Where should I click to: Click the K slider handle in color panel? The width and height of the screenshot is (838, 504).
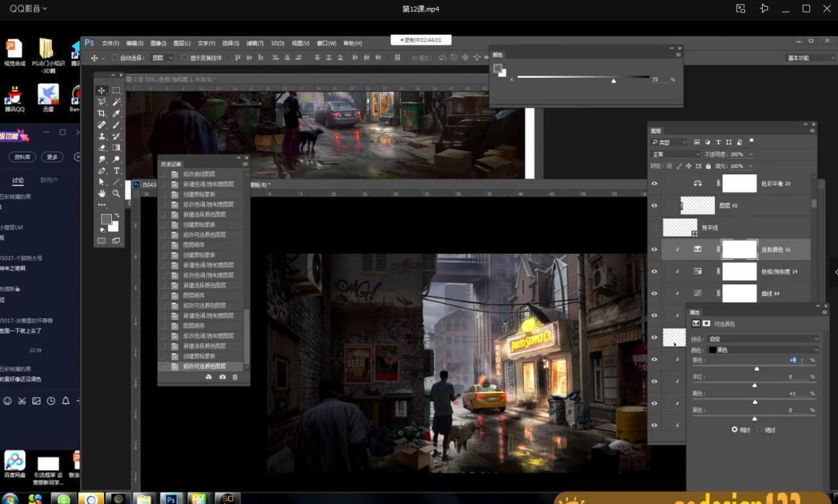click(x=613, y=81)
